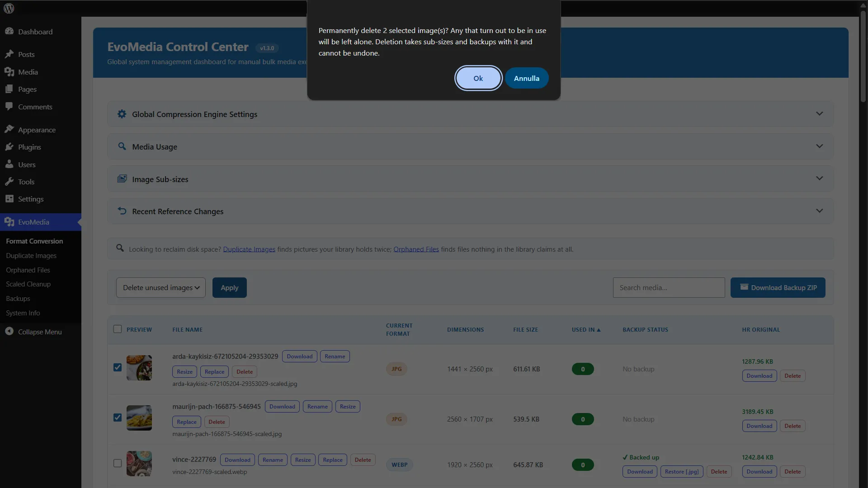The height and width of the screenshot is (488, 868).
Task: Open Orphaned Files submenu item
Action: point(28,270)
